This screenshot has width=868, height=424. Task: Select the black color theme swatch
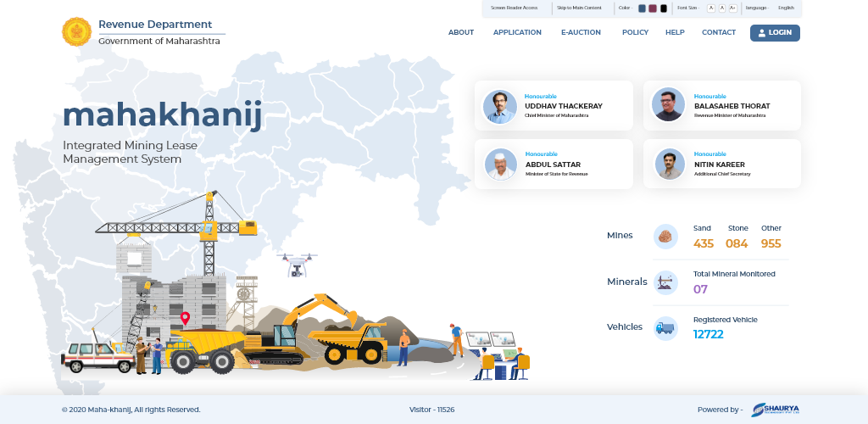coord(664,8)
